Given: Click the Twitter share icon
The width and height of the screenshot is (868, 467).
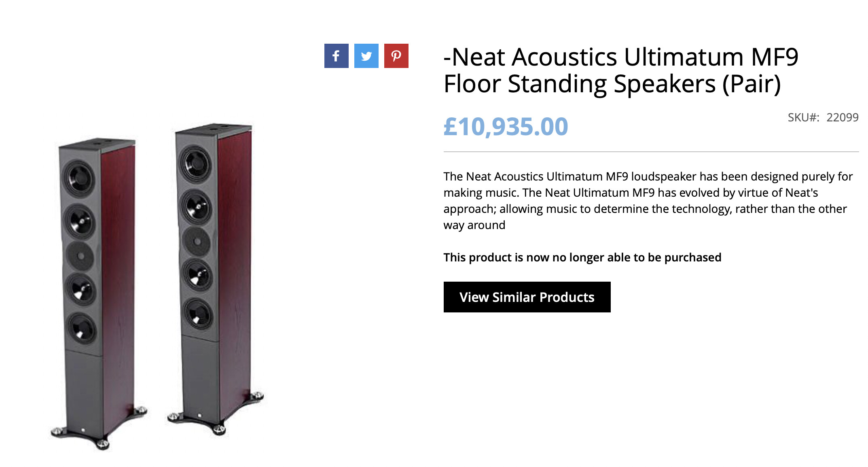Looking at the screenshot, I should [366, 56].
